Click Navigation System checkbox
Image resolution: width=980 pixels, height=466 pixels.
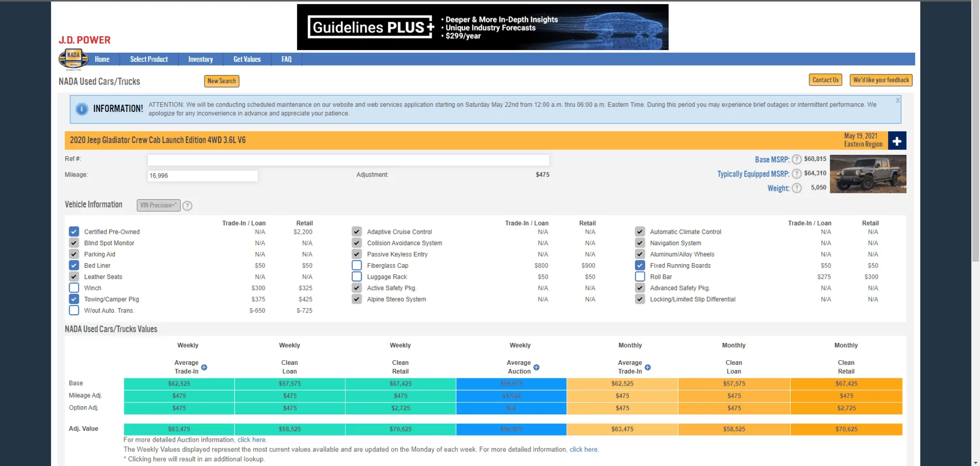[x=640, y=243]
